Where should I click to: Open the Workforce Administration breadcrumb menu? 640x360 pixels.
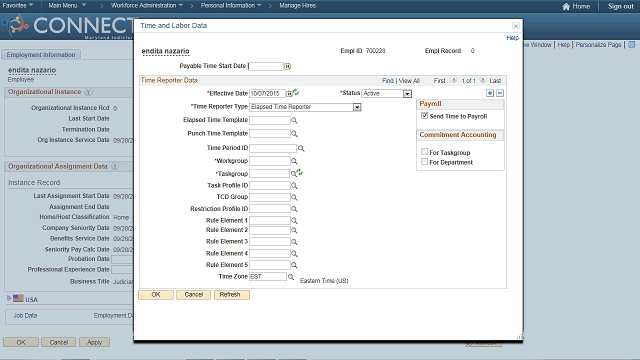click(x=147, y=5)
